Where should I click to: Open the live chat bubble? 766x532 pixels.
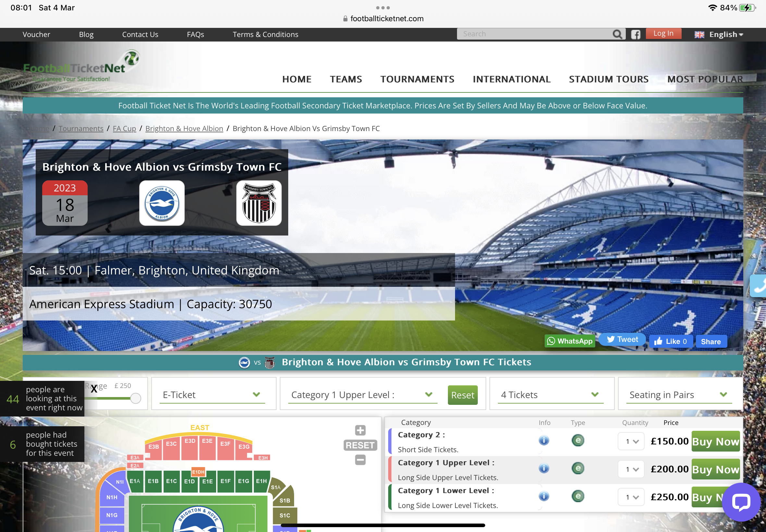click(741, 502)
